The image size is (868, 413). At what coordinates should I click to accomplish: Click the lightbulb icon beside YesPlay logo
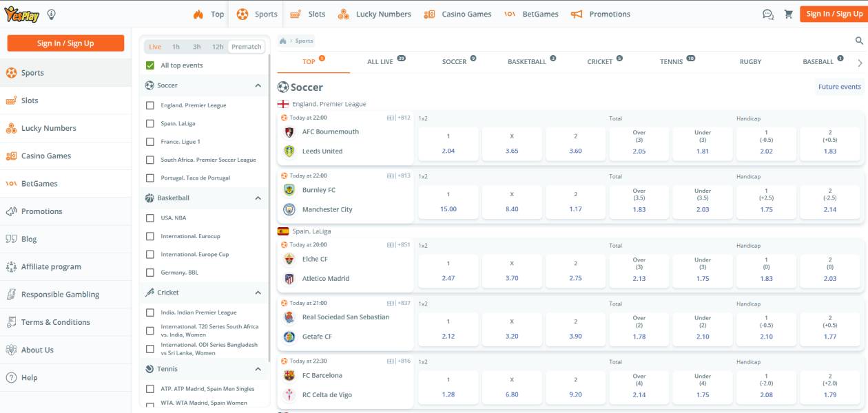coord(51,14)
